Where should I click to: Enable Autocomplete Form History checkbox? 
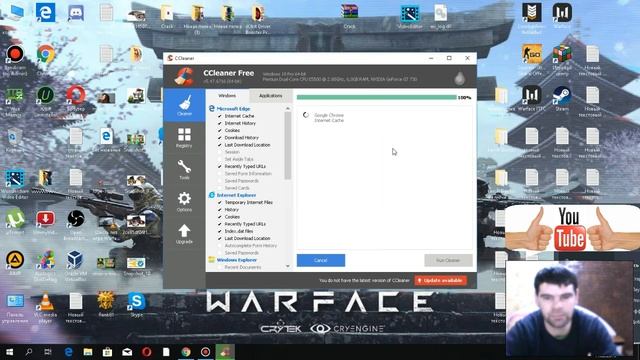[x=220, y=246]
